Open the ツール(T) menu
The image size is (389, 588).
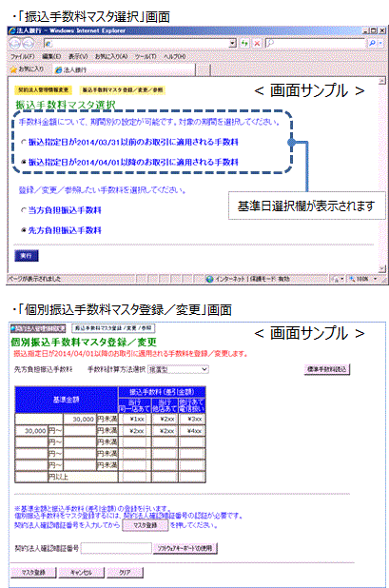pos(146,56)
